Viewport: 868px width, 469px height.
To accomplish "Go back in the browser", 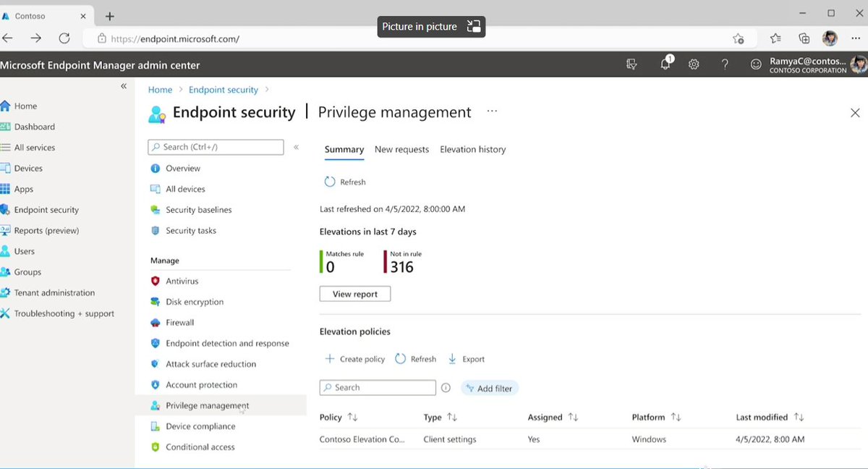I will tap(7, 38).
